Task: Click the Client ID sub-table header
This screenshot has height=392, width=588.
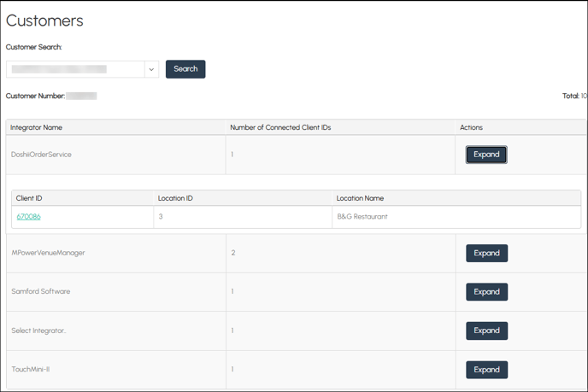Action: tap(29, 198)
